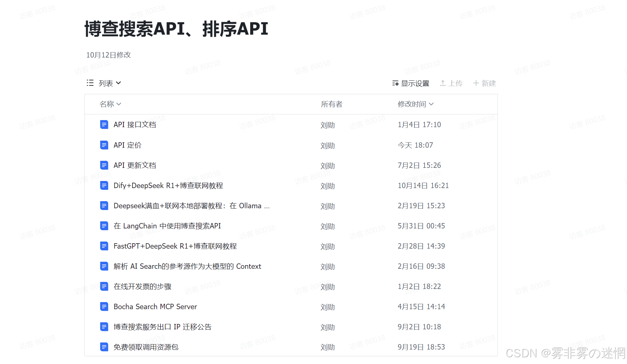The width and height of the screenshot is (627, 364).
Task: Click the doc icon for API 接口文档
Action: [104, 125]
